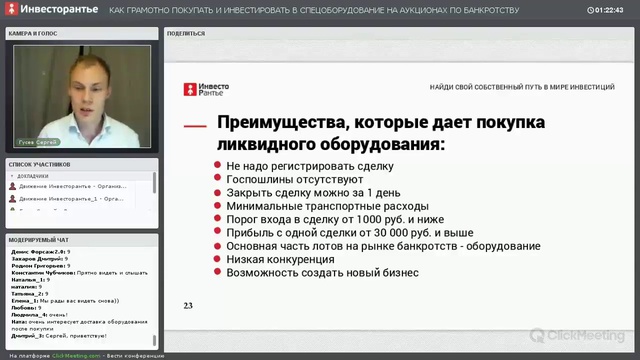Image resolution: width=640 pixels, height=360 pixels.
Task: Click the Гусев Сергей name label on video
Action: click(x=38, y=142)
